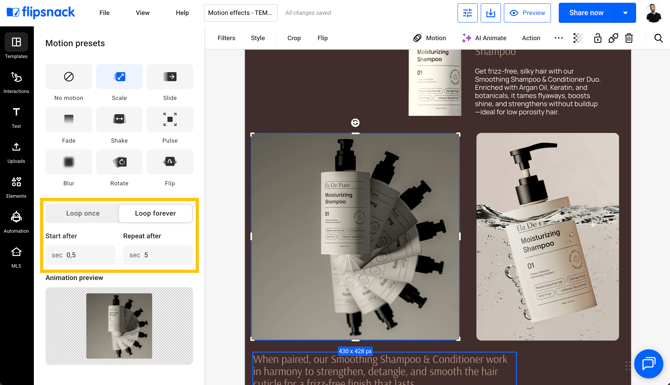Image resolution: width=670 pixels, height=385 pixels.
Task: Click the Preview button
Action: (x=527, y=13)
